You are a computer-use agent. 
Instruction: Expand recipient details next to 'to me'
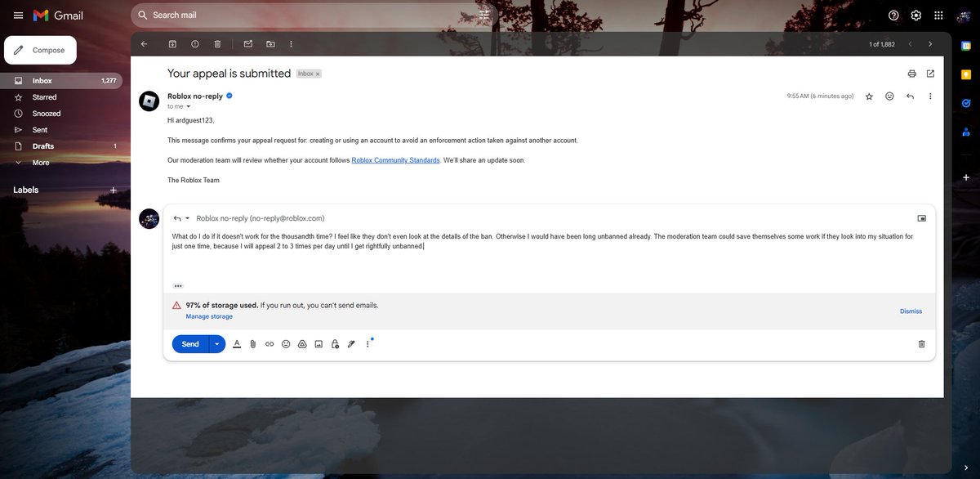(189, 106)
